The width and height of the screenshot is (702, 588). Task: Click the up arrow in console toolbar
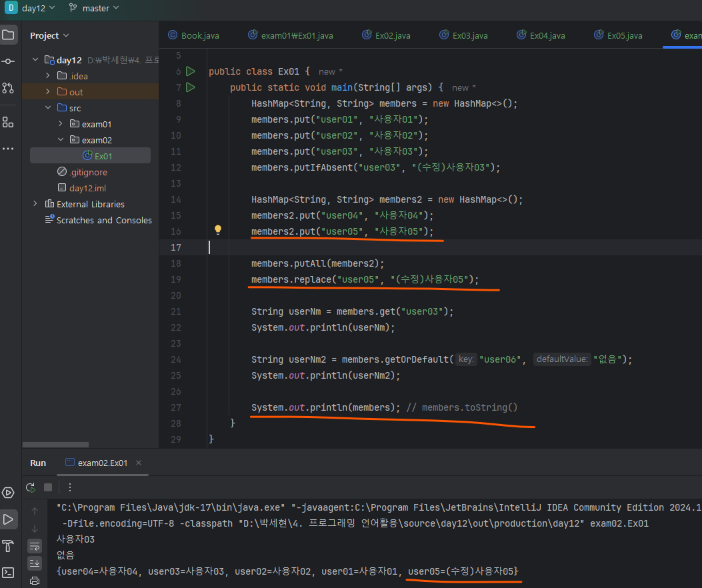coord(35,511)
